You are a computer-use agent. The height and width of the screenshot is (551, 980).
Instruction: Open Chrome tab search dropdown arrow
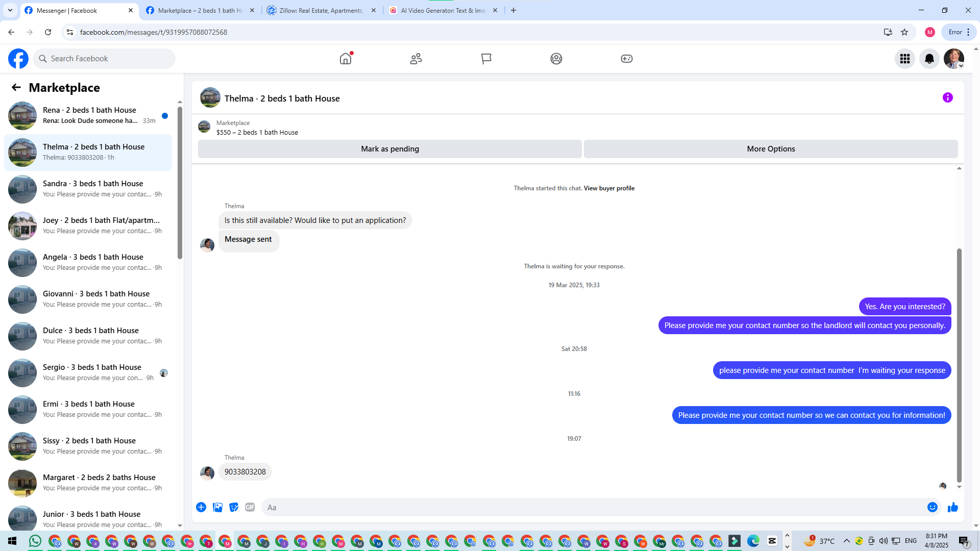point(10,10)
